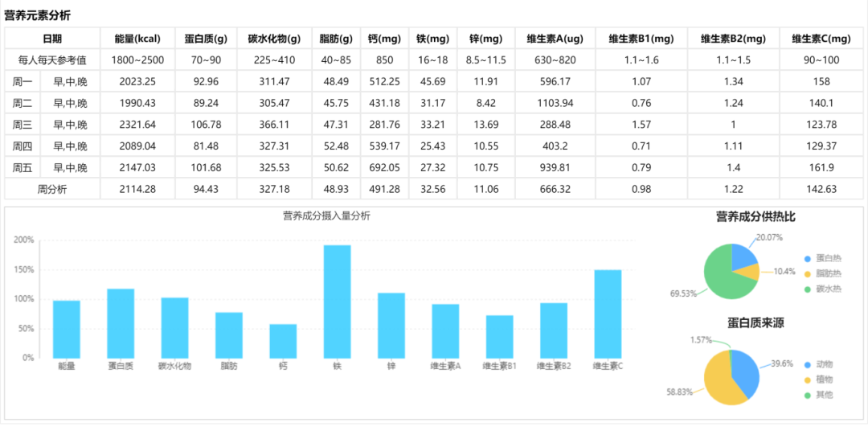Click the 161.9 vitamin C cell

[x=821, y=167]
